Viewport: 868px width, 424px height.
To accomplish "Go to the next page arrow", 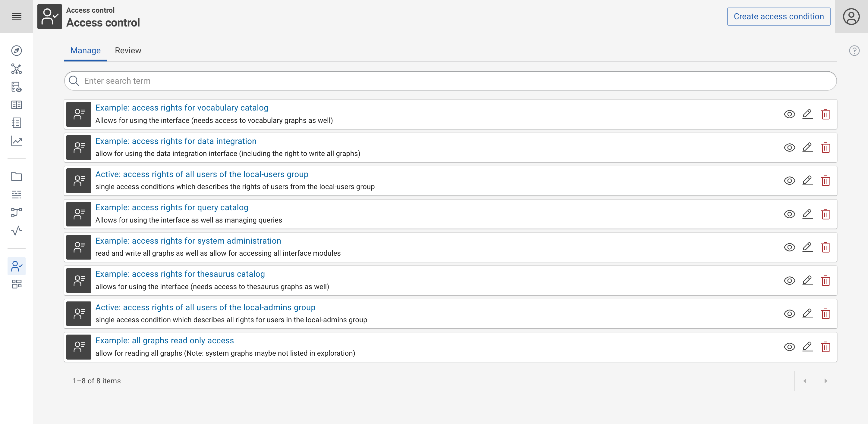I will tap(826, 381).
